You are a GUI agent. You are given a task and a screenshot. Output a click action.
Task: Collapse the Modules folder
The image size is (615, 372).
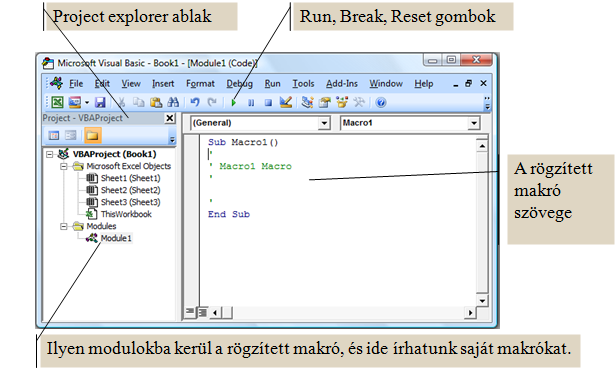pyautogui.click(x=64, y=226)
